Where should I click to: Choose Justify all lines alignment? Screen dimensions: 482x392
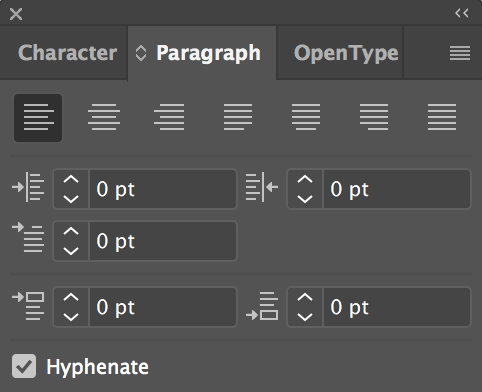point(442,117)
